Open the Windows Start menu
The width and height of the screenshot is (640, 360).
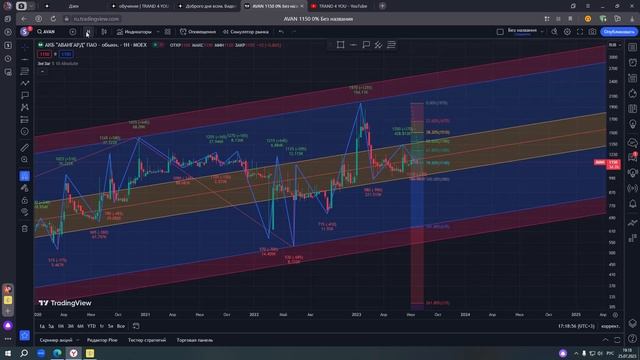coord(8,353)
